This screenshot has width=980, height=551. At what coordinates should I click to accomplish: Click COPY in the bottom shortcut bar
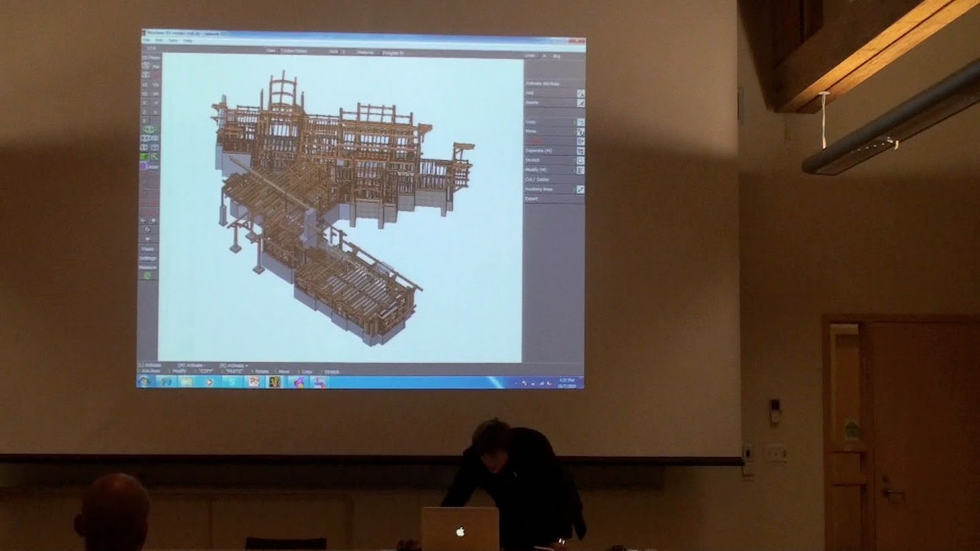tap(206, 372)
